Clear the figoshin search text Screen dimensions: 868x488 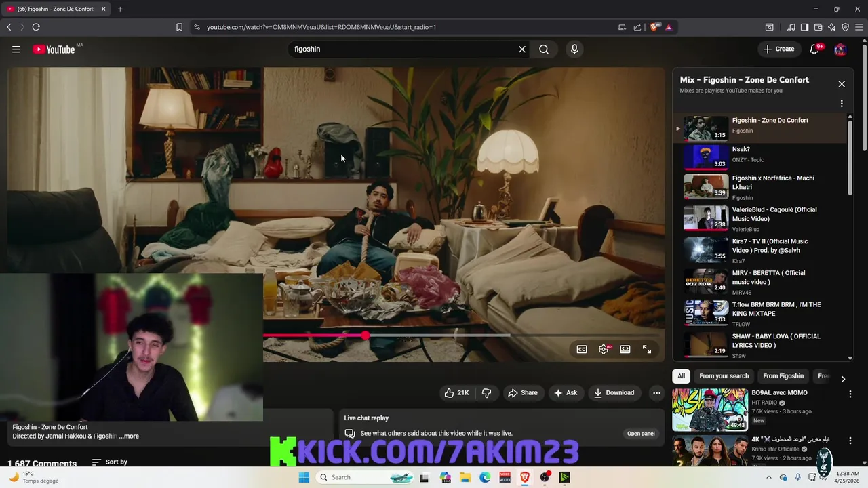click(x=522, y=49)
